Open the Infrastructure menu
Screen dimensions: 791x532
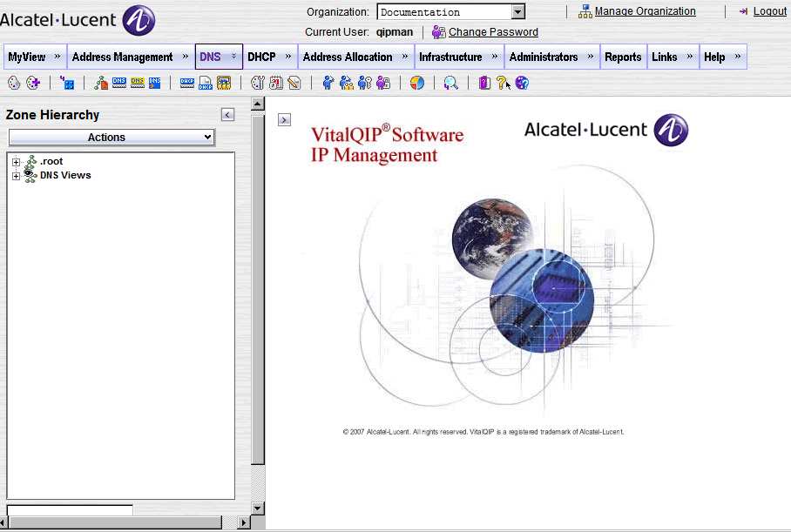click(458, 57)
